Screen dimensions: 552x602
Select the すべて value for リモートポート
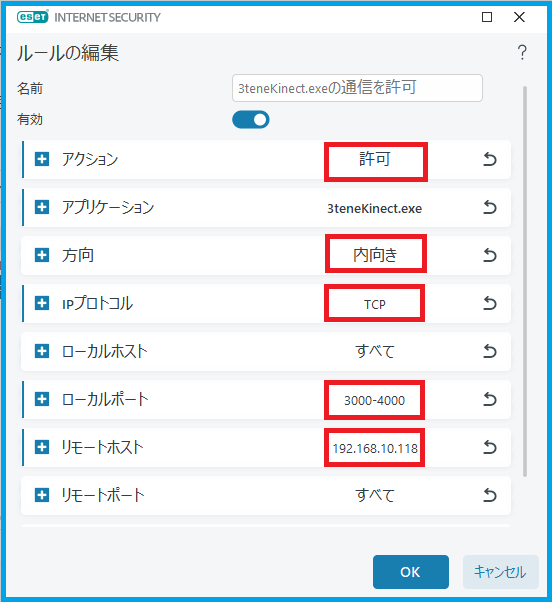[375, 495]
